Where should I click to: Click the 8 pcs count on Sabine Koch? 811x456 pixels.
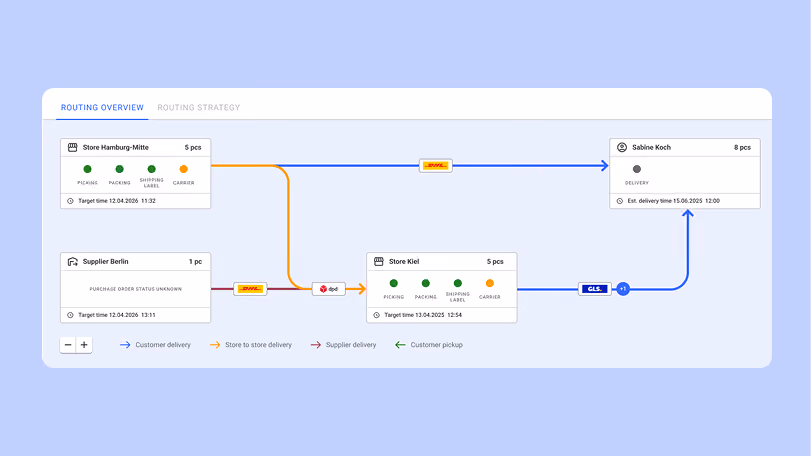coord(742,147)
